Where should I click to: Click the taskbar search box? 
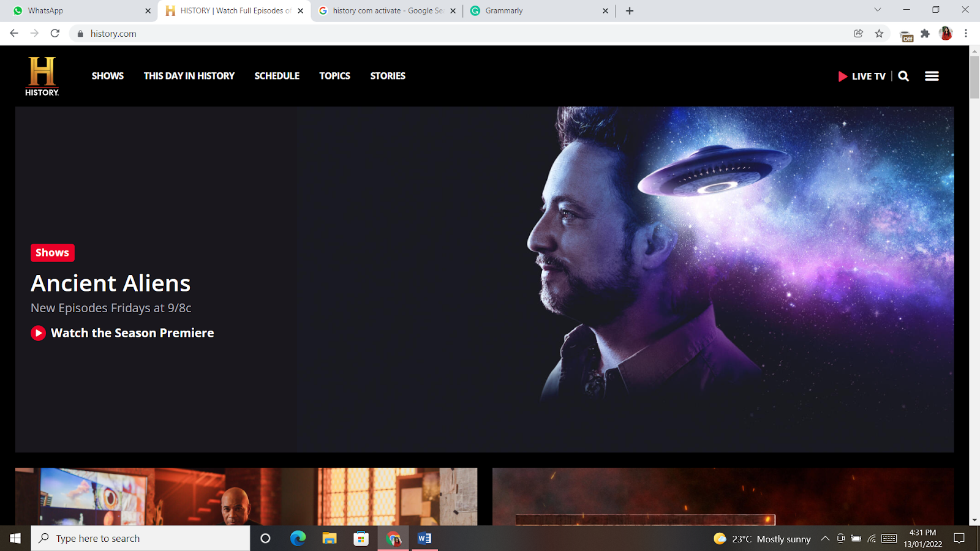140,538
